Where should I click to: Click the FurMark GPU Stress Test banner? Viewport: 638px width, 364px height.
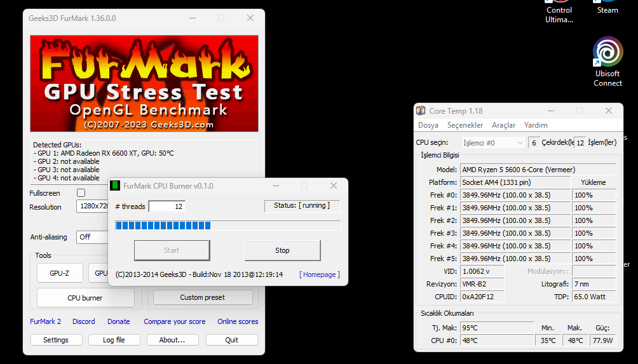point(144,83)
